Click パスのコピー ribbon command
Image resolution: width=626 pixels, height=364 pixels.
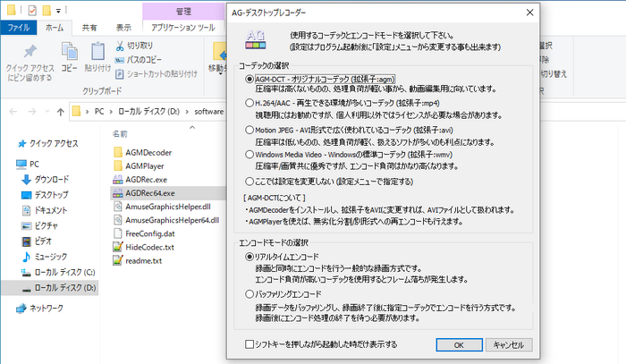[139, 60]
